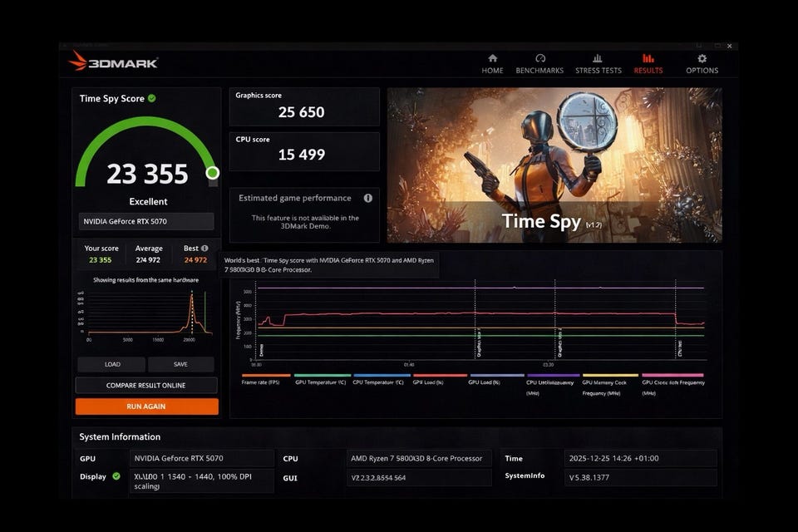Click the info icon next to Estimated game performance

tap(368, 198)
